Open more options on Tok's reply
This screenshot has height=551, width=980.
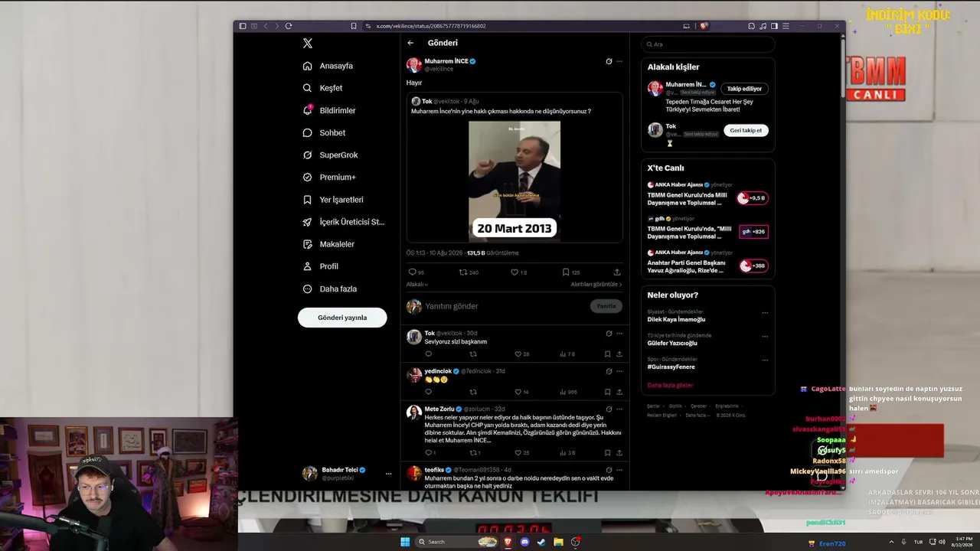tap(619, 334)
